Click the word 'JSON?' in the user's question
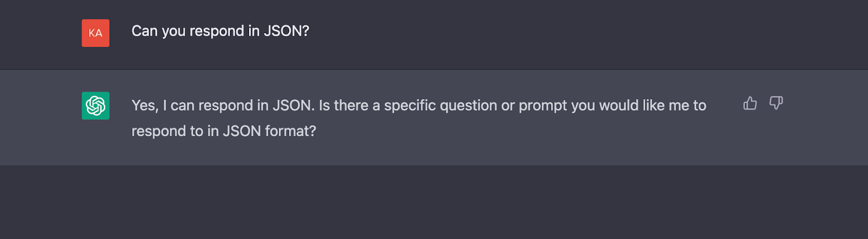The width and height of the screenshot is (868, 239). tap(286, 31)
